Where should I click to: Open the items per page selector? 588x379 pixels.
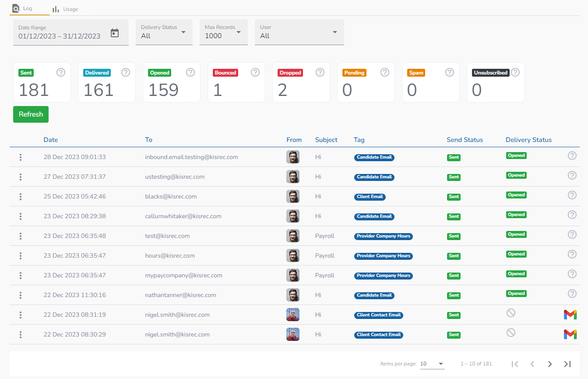pos(432,364)
